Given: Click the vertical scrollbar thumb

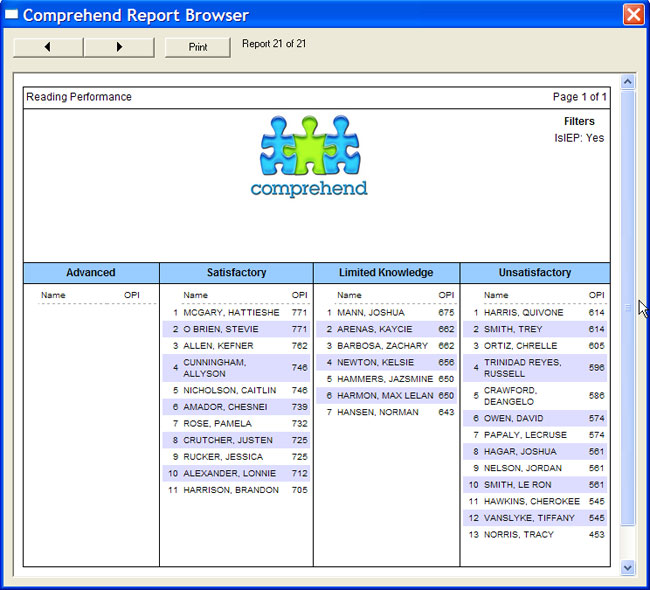Looking at the screenshot, I should pyautogui.click(x=628, y=308).
